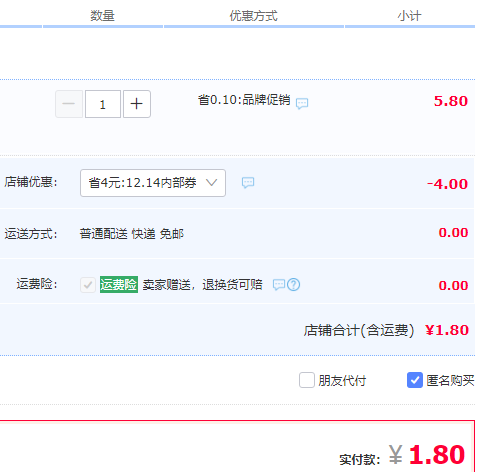
Task: Click the green 运费险 badge
Action: [x=119, y=285]
